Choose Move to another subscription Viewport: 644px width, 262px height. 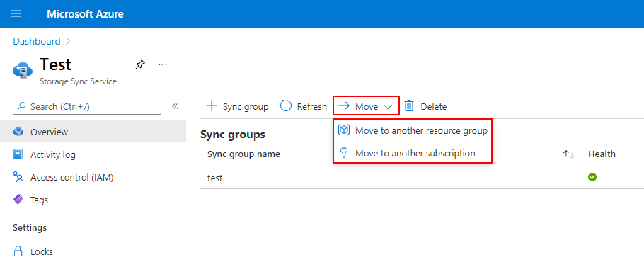[x=413, y=153]
